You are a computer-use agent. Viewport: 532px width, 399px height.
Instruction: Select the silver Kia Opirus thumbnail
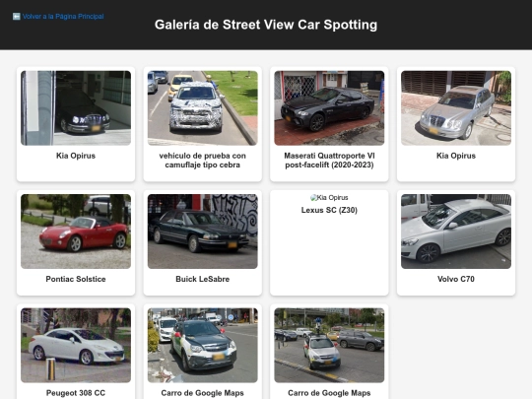tap(456, 108)
